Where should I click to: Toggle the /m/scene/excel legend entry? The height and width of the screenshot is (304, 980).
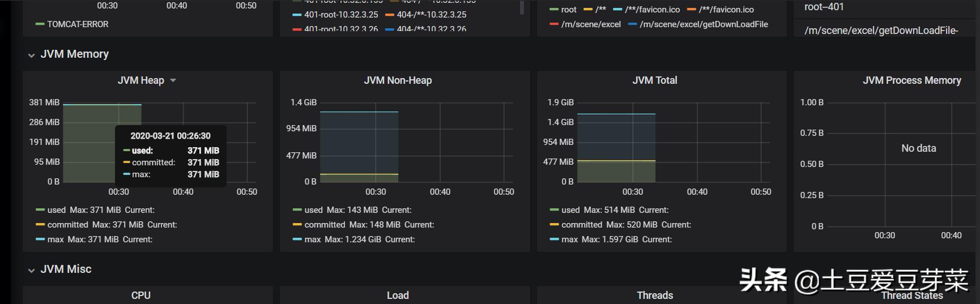pos(591,24)
